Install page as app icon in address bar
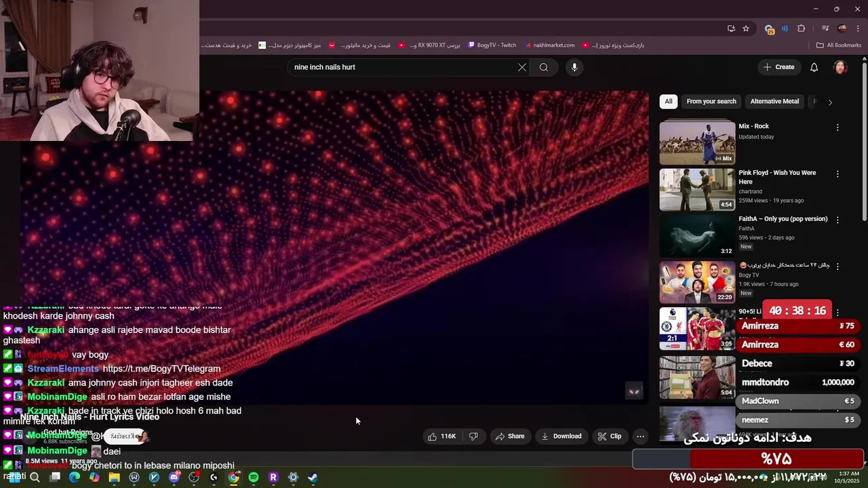Screen dimensions: 868x488 (x=731, y=28)
